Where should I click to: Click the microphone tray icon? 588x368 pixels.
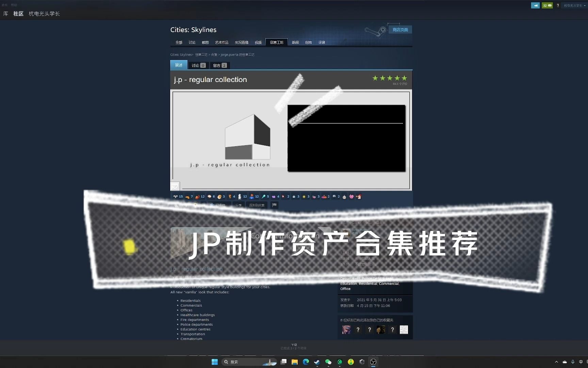[573, 362]
